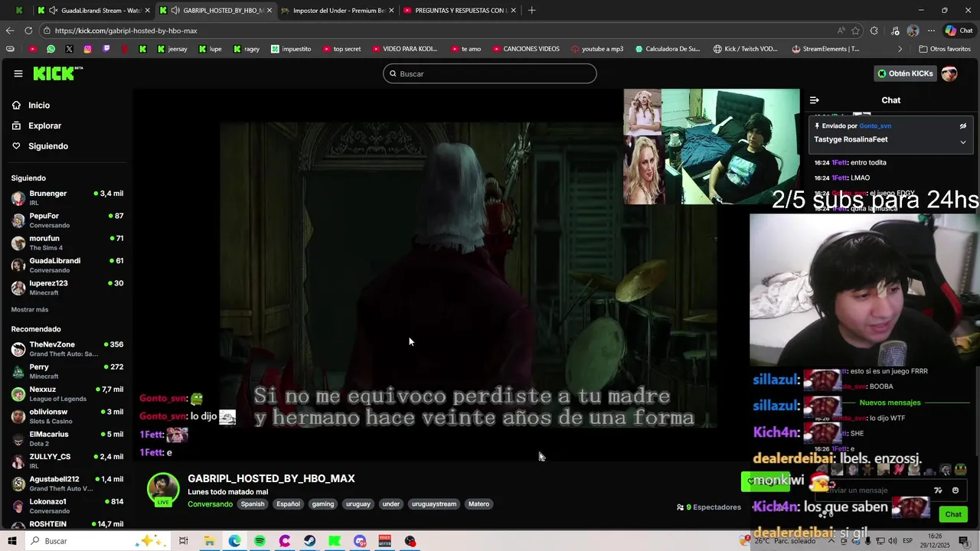Reload the page
Image resolution: width=980 pixels, height=551 pixels.
coord(28,31)
